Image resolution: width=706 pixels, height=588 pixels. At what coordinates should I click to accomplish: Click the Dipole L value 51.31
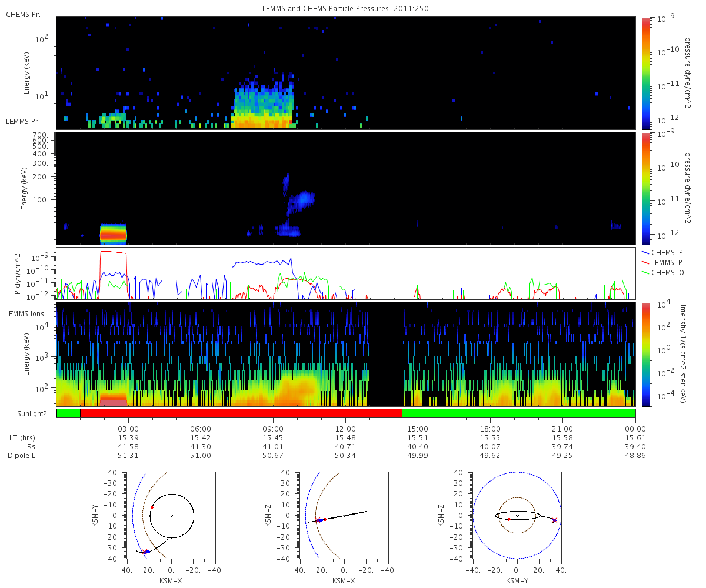(x=128, y=456)
